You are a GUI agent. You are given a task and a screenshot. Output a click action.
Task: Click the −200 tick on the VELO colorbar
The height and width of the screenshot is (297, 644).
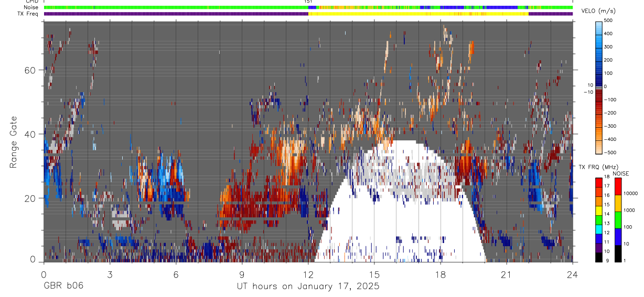[610, 113]
